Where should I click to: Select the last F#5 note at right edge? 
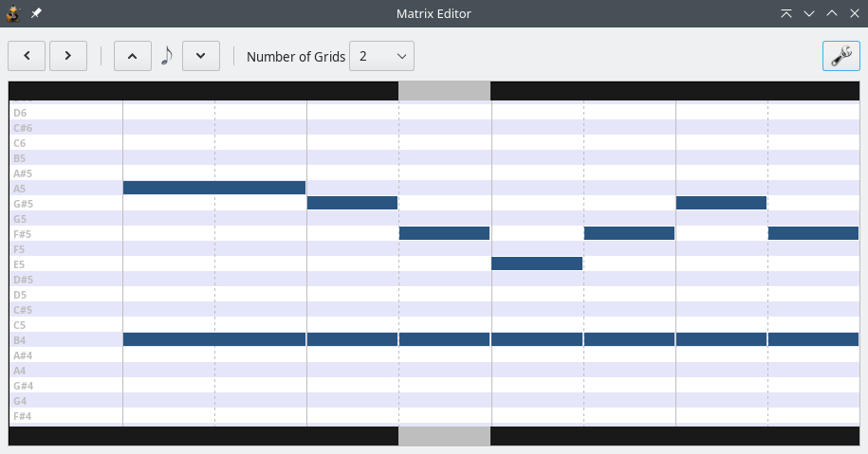813,233
